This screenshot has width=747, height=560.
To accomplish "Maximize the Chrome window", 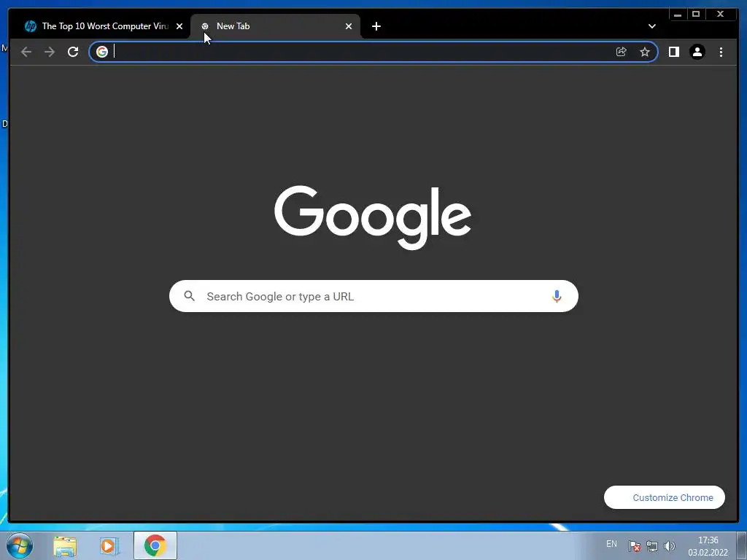I will pos(695,15).
